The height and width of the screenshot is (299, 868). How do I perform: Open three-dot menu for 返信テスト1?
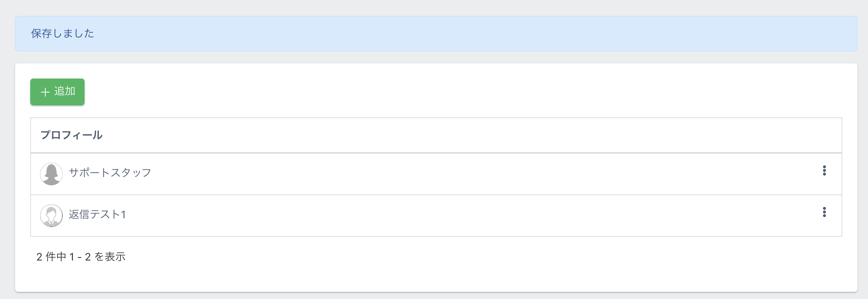tap(824, 212)
